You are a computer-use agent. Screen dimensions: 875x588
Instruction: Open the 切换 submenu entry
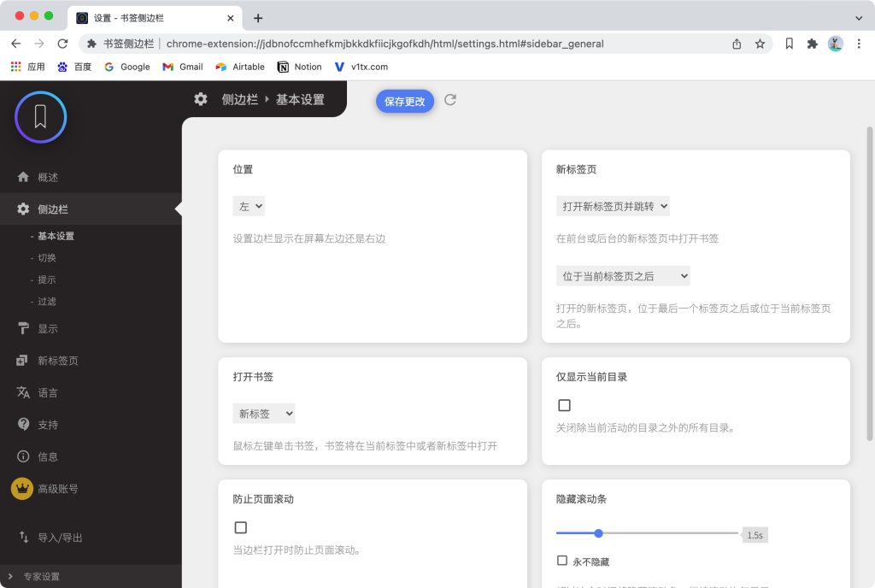point(46,258)
